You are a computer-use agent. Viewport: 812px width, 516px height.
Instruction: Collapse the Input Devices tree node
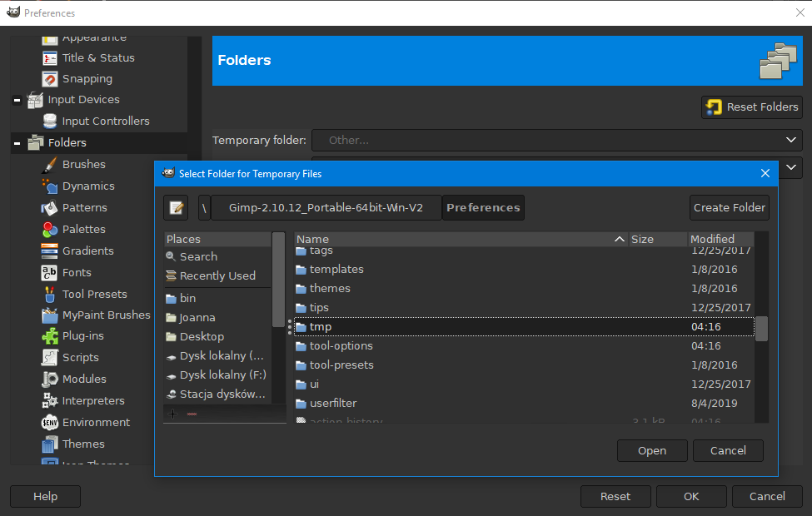point(17,100)
